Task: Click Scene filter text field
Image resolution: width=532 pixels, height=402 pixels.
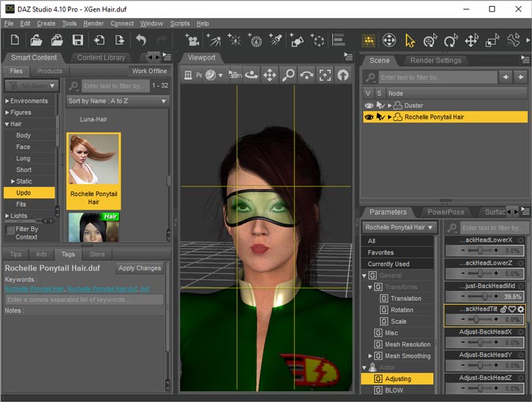Action: point(438,78)
